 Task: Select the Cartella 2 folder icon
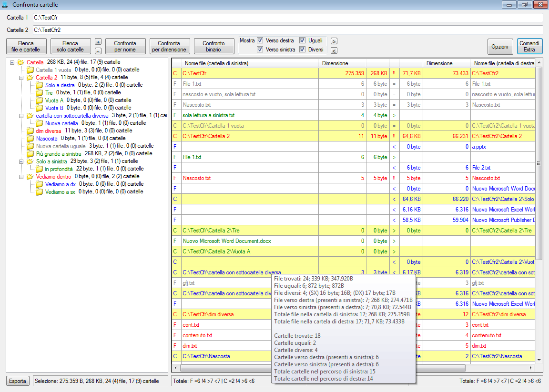30,77
